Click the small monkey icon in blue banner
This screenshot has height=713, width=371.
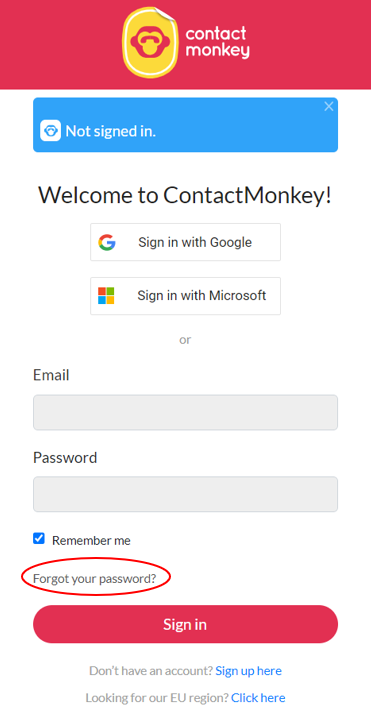50,131
